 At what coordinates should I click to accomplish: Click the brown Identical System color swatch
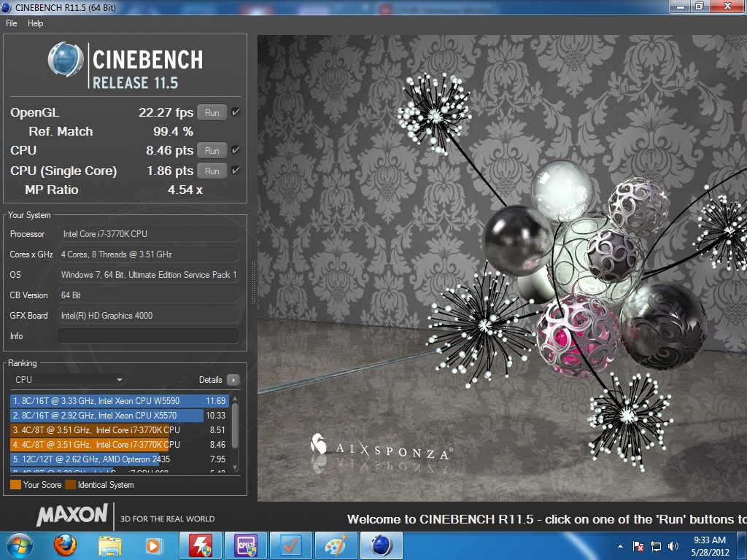point(71,485)
